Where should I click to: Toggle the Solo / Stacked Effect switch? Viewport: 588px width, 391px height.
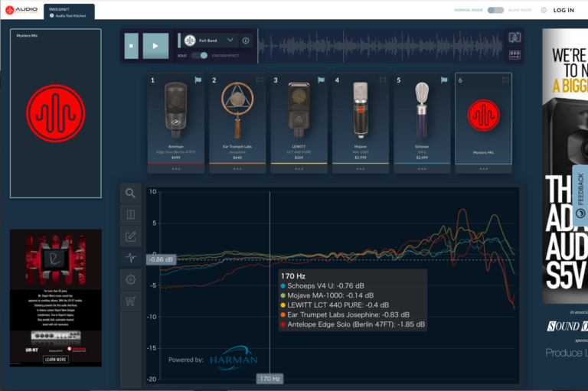coord(199,56)
